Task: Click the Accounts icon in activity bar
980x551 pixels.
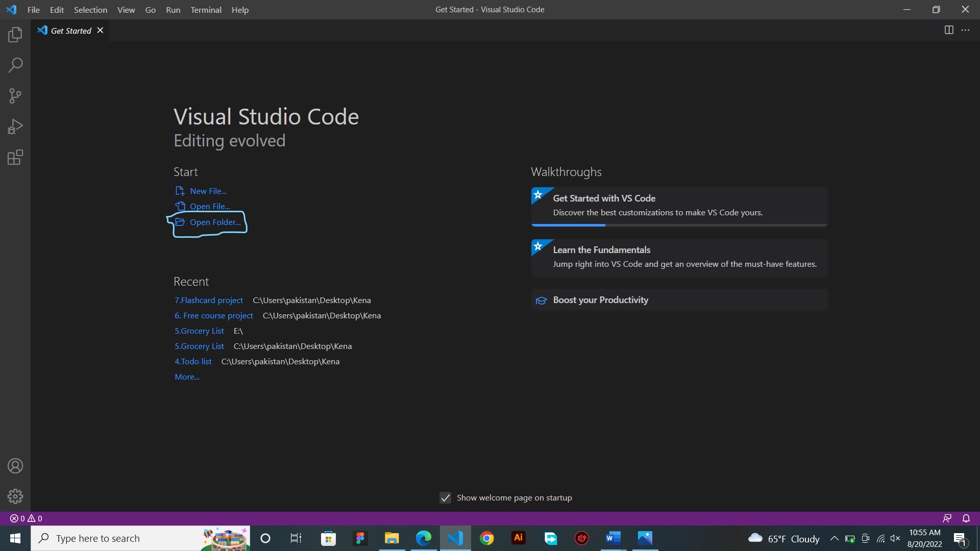Action: (15, 466)
